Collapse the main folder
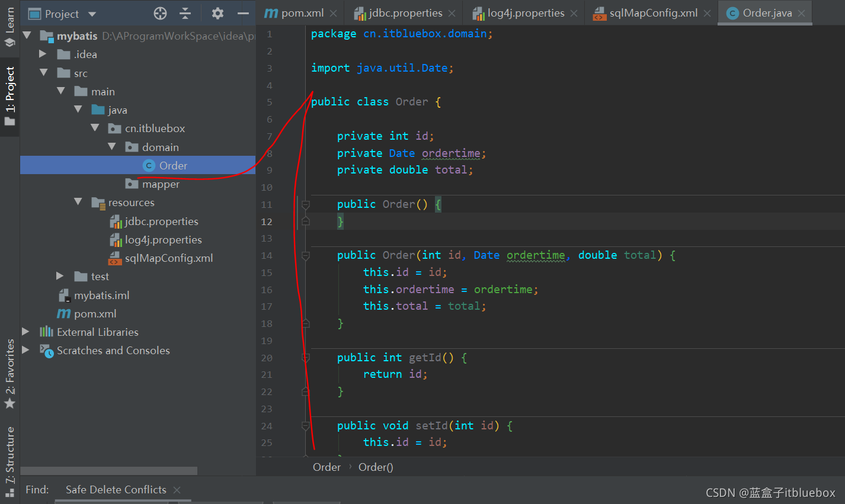 [x=61, y=91]
